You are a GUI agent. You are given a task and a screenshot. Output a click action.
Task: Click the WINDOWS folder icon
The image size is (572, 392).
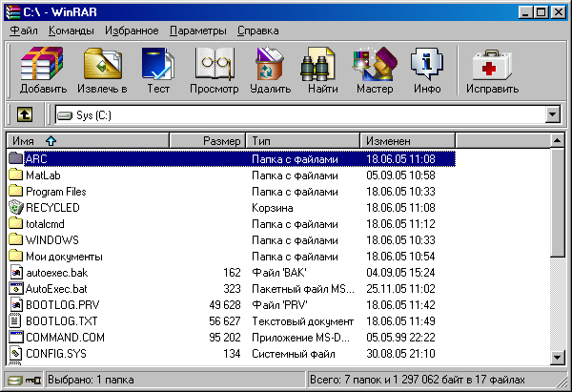(15, 239)
